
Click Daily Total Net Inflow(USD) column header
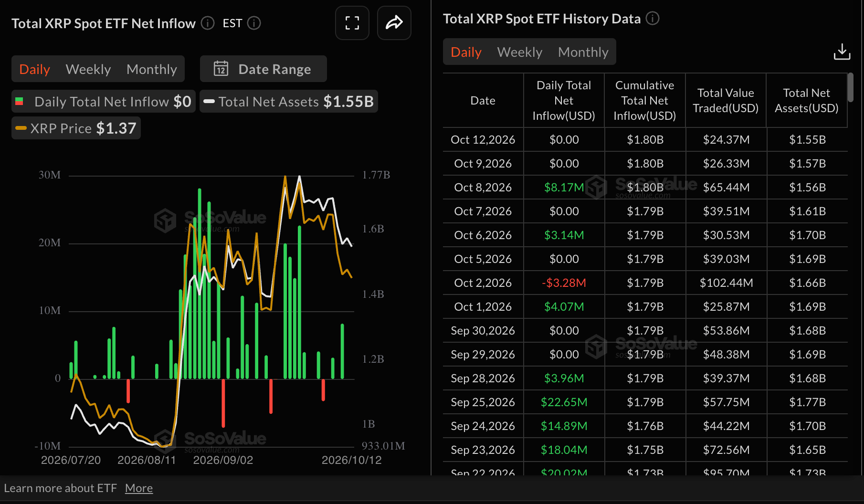[564, 100]
